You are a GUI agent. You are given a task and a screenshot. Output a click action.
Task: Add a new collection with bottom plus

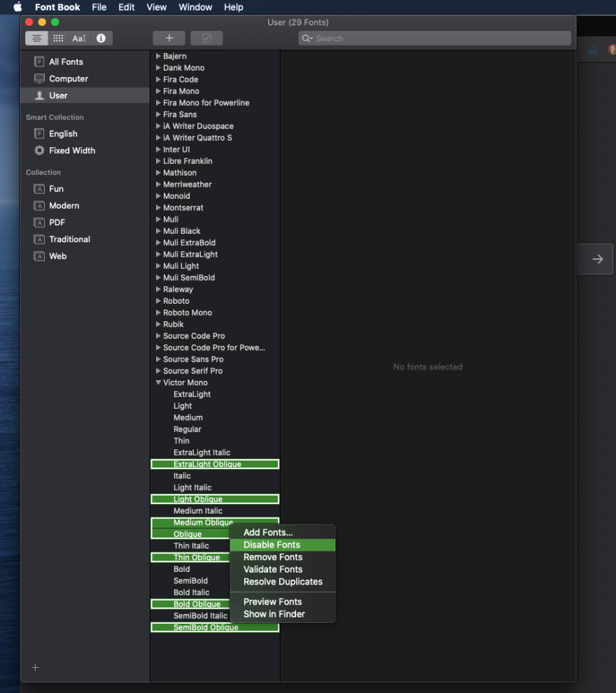click(36, 667)
